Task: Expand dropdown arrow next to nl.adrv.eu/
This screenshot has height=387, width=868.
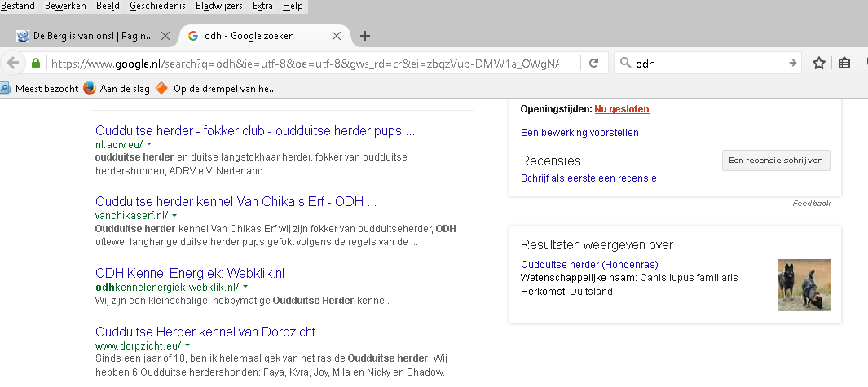Action: 149,144
